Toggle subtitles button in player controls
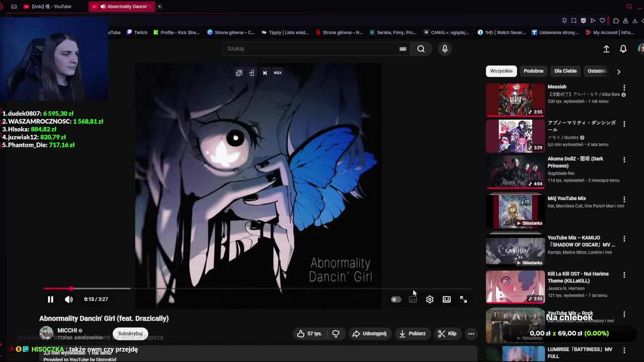Viewport: 644px width, 362px height. coord(413,299)
